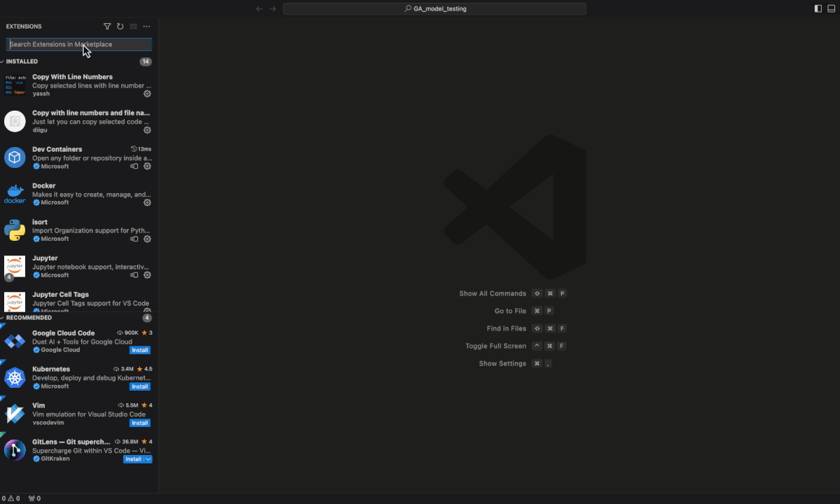Open Docker extension details

[79, 194]
